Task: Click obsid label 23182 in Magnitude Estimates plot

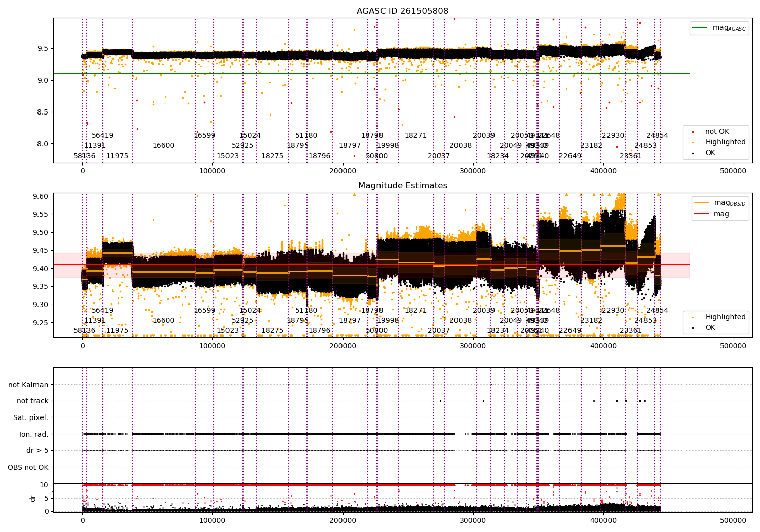Action: 591,321
